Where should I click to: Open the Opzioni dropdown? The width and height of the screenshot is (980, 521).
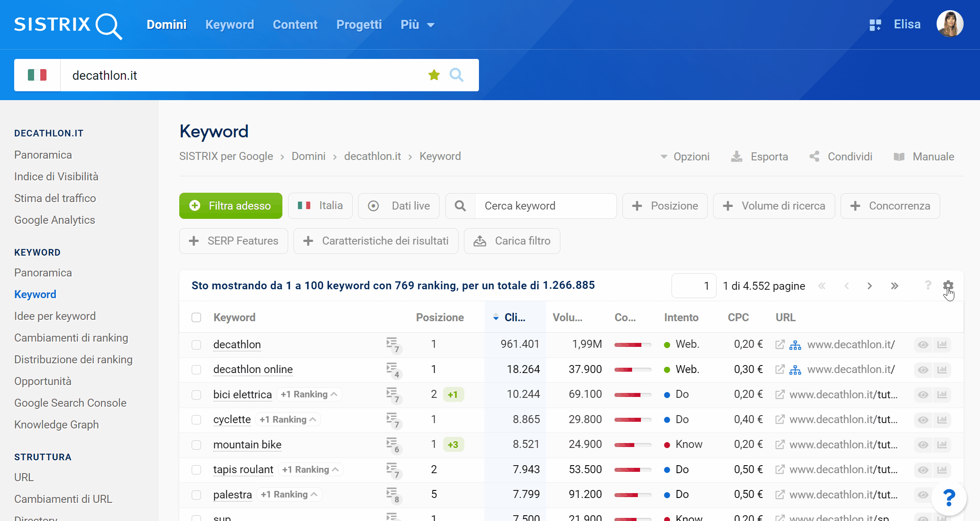pyautogui.click(x=685, y=156)
